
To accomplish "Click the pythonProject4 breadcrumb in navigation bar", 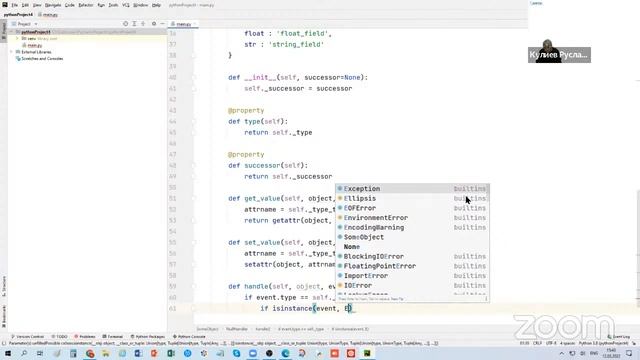I will (18, 14).
